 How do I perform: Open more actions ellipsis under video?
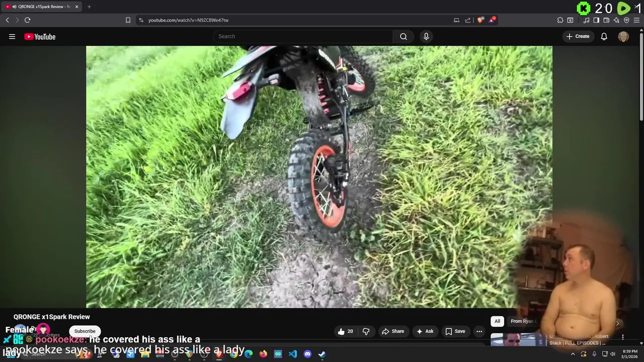[x=479, y=331]
